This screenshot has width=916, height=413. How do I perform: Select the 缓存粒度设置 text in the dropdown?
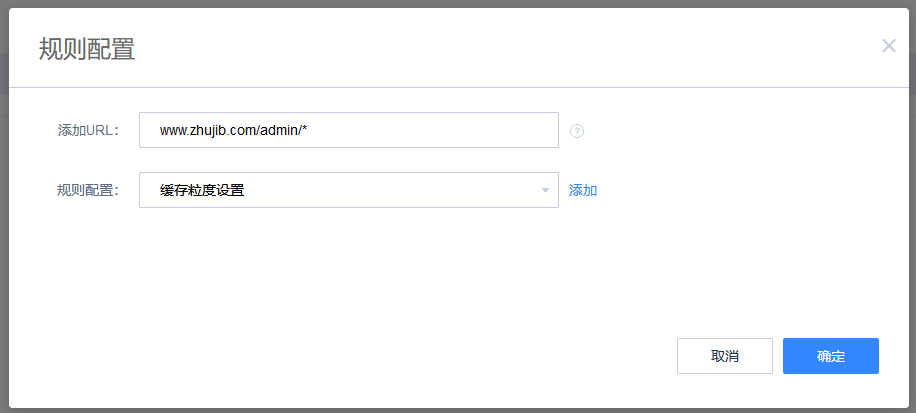(202, 190)
